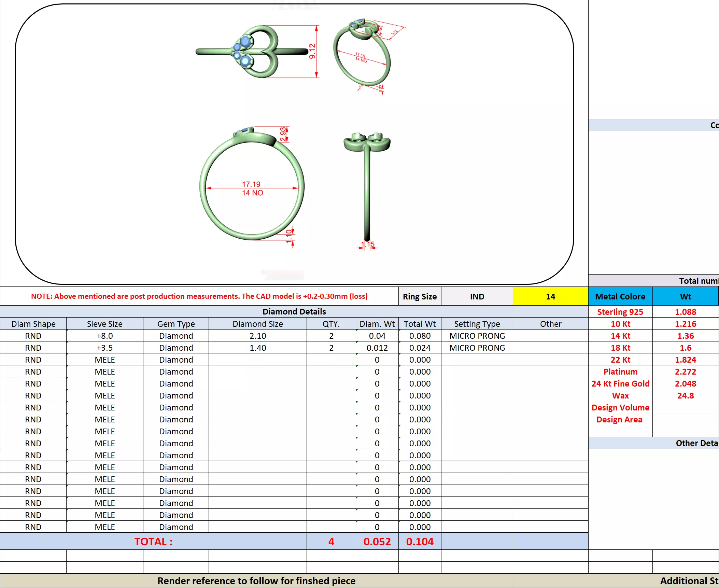Viewport: 719px width, 588px height.
Task: Click the red post production NOTE text
Action: (x=199, y=296)
